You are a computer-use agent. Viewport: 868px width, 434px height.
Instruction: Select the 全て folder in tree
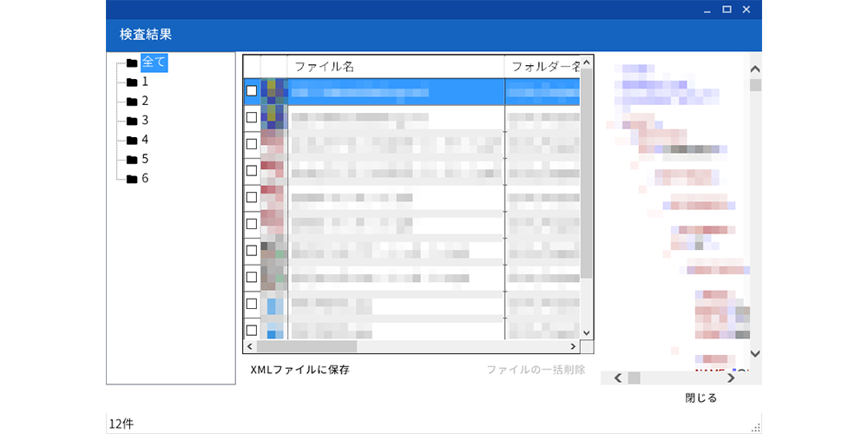pos(154,62)
